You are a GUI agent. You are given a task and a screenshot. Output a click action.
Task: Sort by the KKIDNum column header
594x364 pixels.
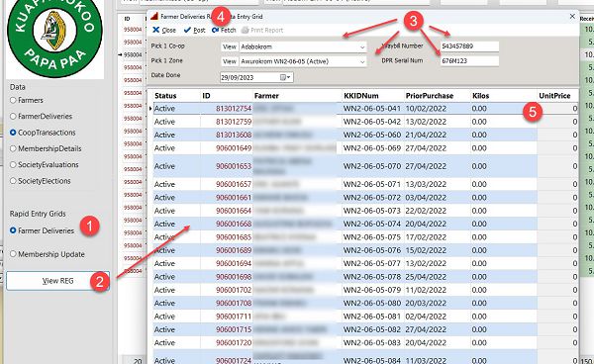pyautogui.click(x=361, y=96)
